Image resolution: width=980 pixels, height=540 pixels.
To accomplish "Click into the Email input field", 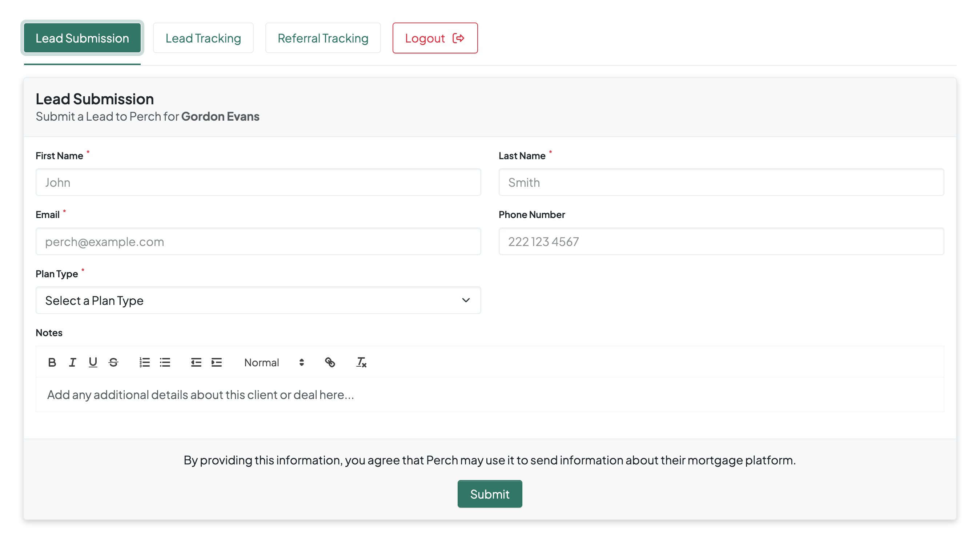I will click(x=258, y=242).
